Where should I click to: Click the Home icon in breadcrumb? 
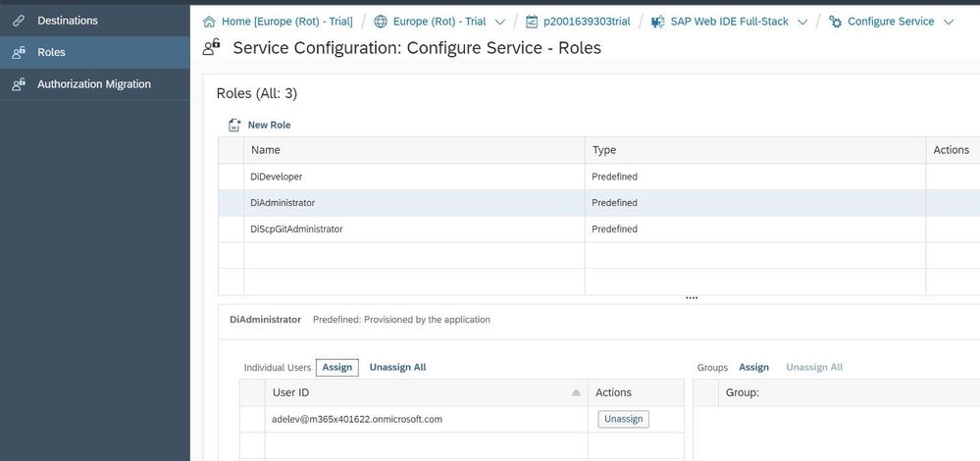point(208,22)
